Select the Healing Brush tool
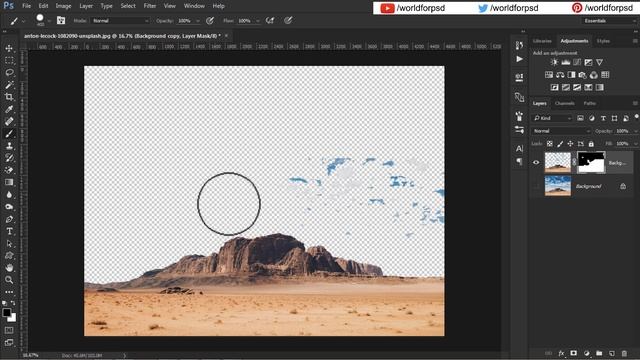 pyautogui.click(x=9, y=121)
